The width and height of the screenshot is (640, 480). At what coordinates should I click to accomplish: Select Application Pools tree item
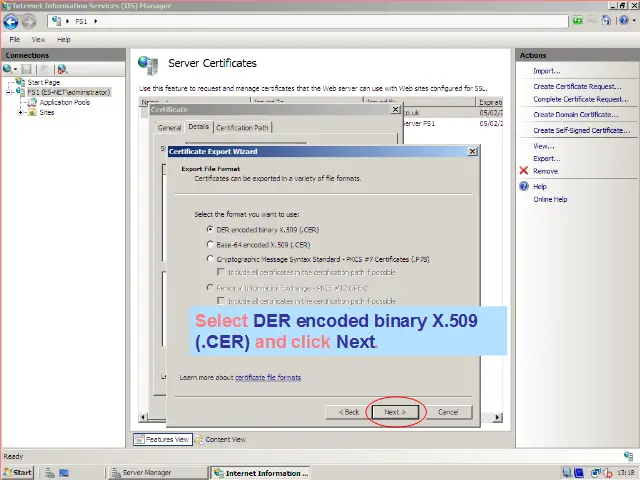tap(64, 102)
